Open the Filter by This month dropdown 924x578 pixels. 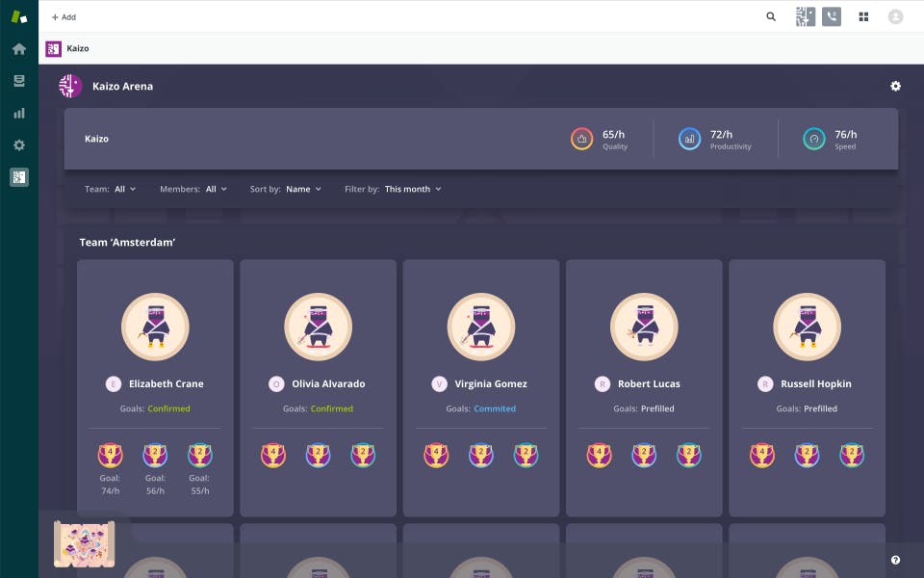click(393, 190)
